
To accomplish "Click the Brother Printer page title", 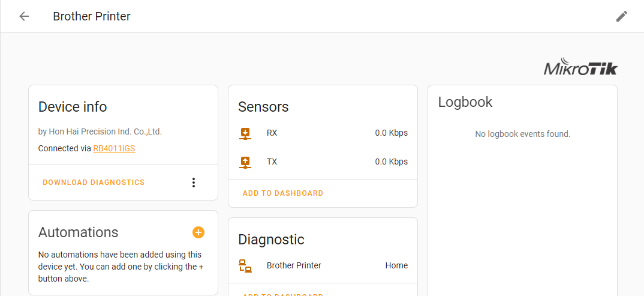I will click(x=92, y=16).
